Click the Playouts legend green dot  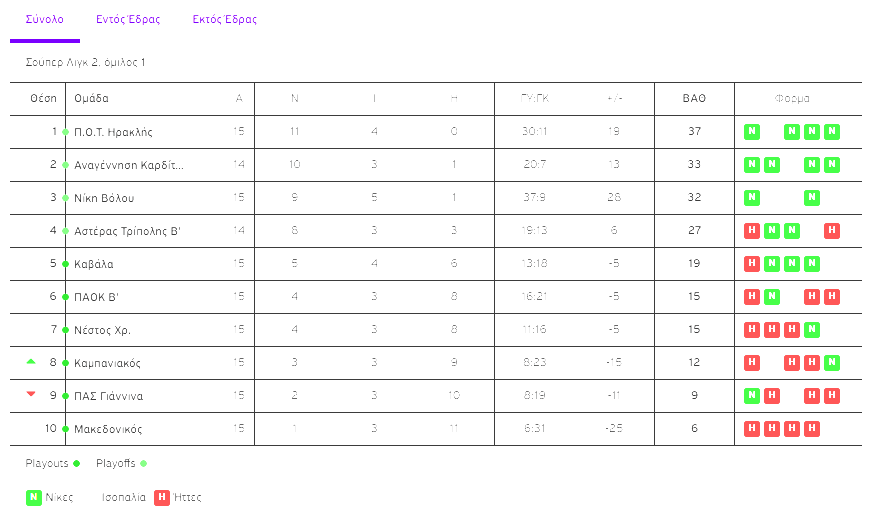tap(77, 464)
